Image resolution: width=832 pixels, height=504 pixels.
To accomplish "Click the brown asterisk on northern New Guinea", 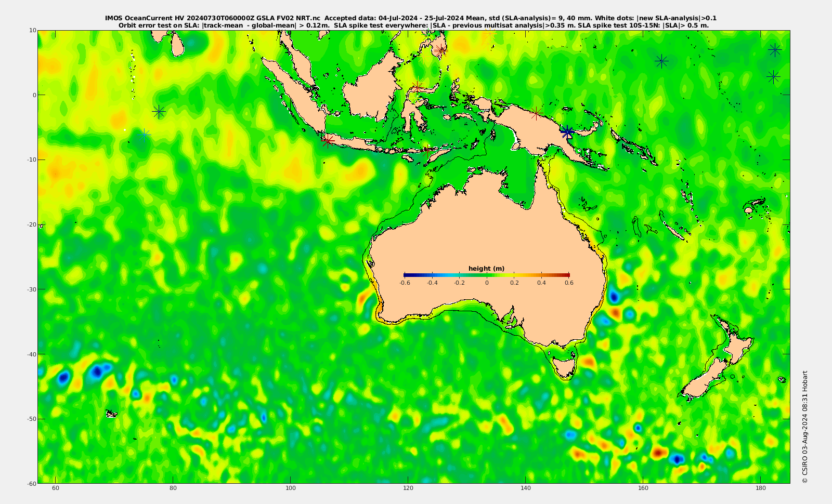I will tap(537, 112).
